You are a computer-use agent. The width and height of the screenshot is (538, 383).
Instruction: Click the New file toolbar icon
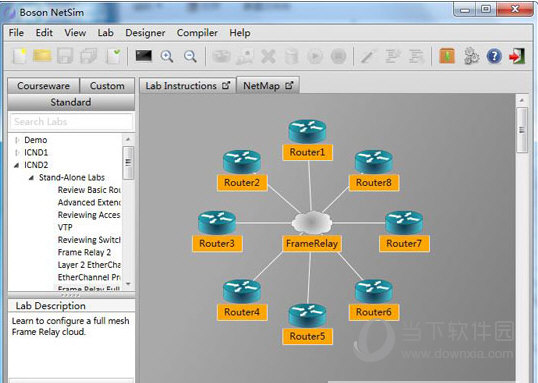(x=19, y=56)
